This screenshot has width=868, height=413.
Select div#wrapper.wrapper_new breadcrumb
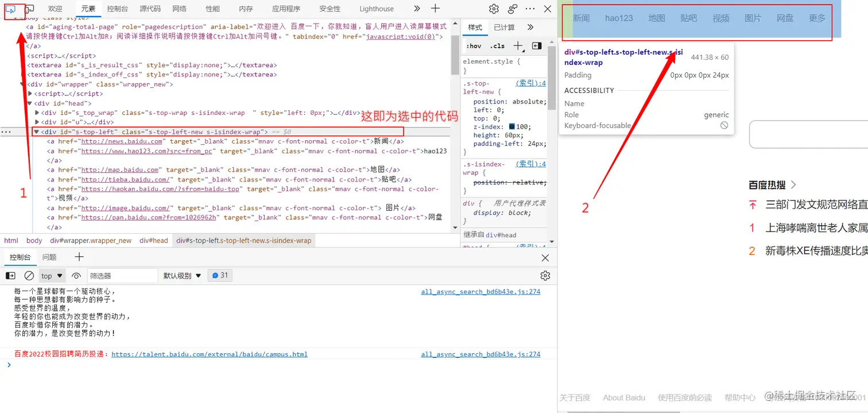[x=91, y=241]
